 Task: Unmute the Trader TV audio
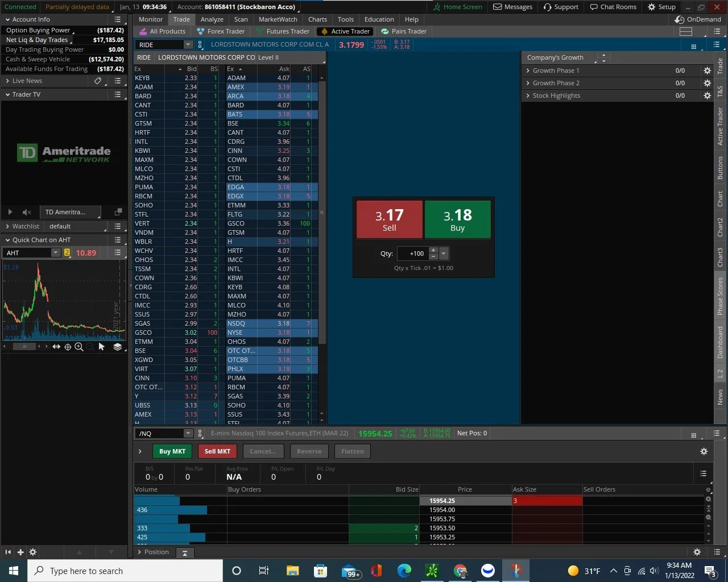click(27, 212)
